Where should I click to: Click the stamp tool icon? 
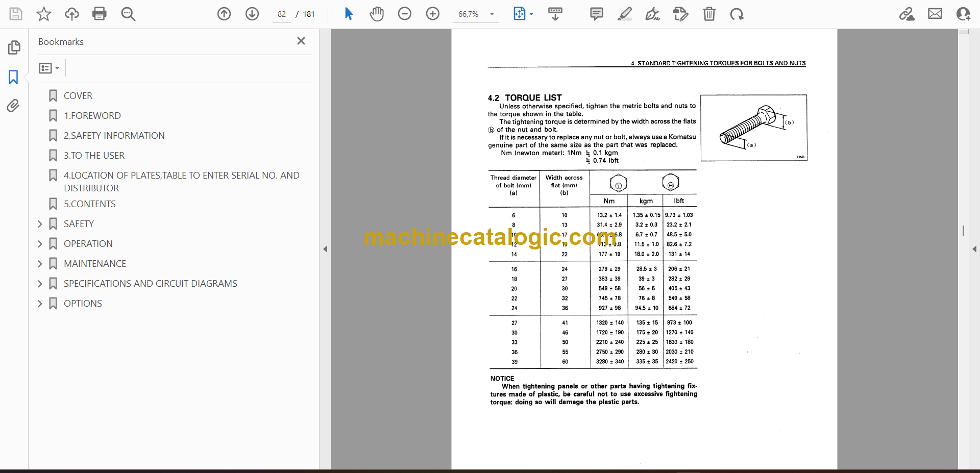click(680, 14)
